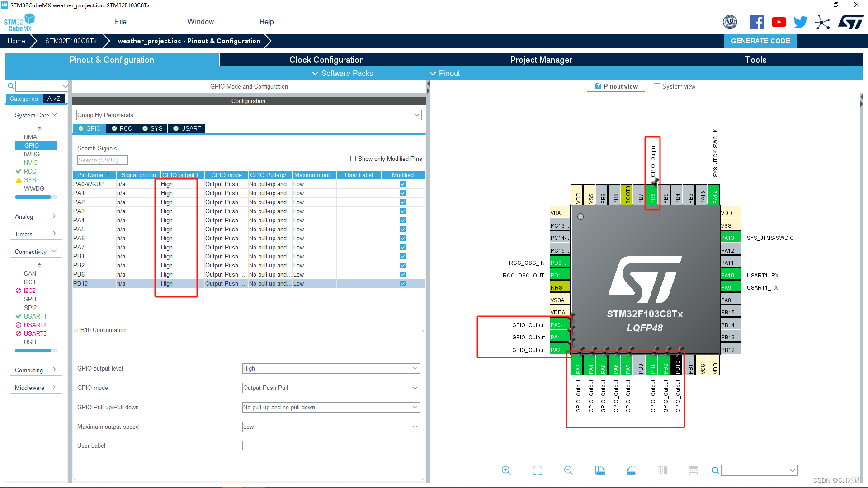Screen dimensions: 868x488
Task: Click the STM32CubeMX logo
Action: (x=19, y=22)
